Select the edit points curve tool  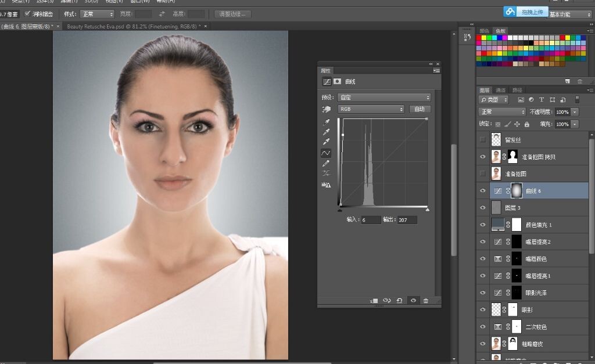326,153
